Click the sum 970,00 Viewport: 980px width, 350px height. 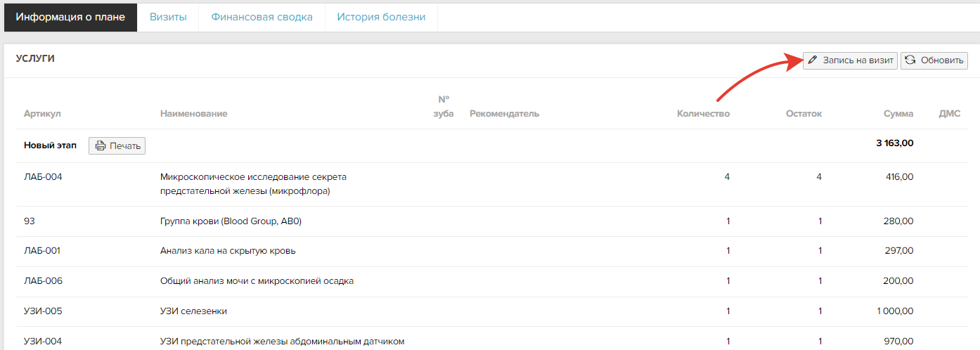[x=899, y=342]
